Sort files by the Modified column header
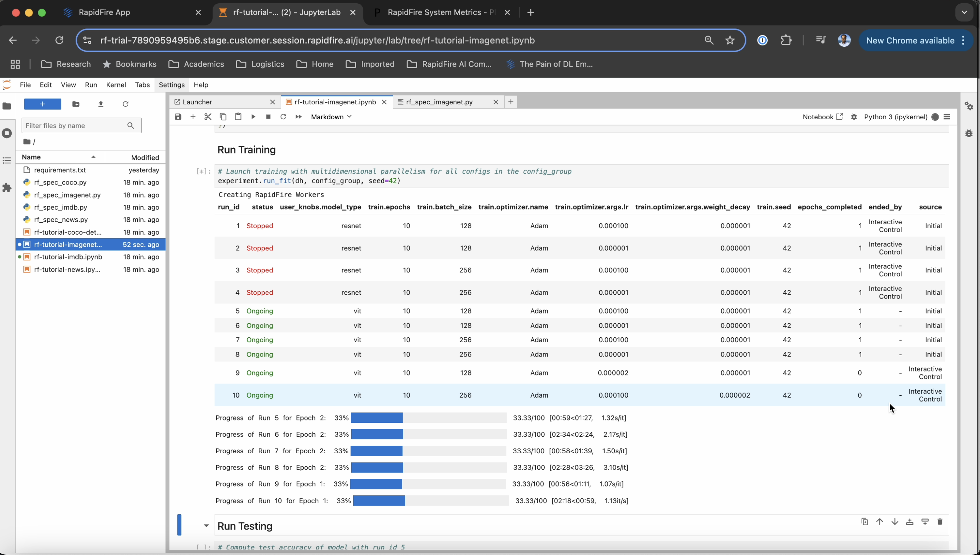 point(136,157)
